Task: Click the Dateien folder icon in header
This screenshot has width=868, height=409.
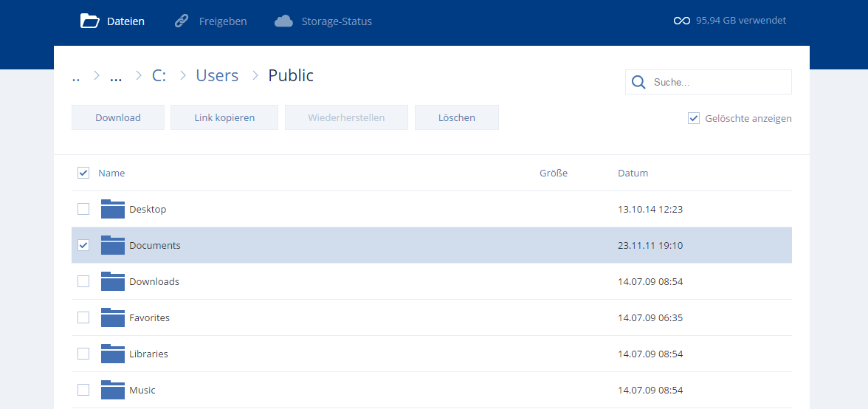Action: [89, 21]
